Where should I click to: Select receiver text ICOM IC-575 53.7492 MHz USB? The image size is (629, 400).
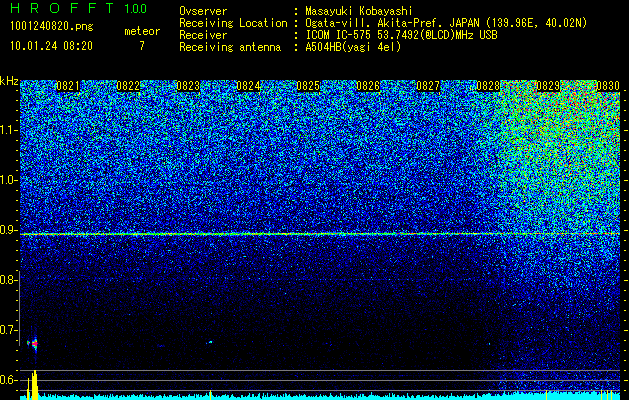coord(401,35)
